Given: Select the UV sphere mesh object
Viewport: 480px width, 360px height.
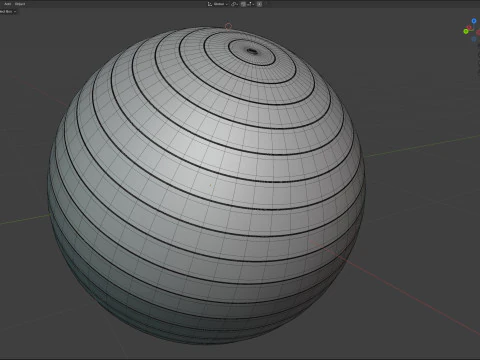Looking at the screenshot, I should [207, 185].
